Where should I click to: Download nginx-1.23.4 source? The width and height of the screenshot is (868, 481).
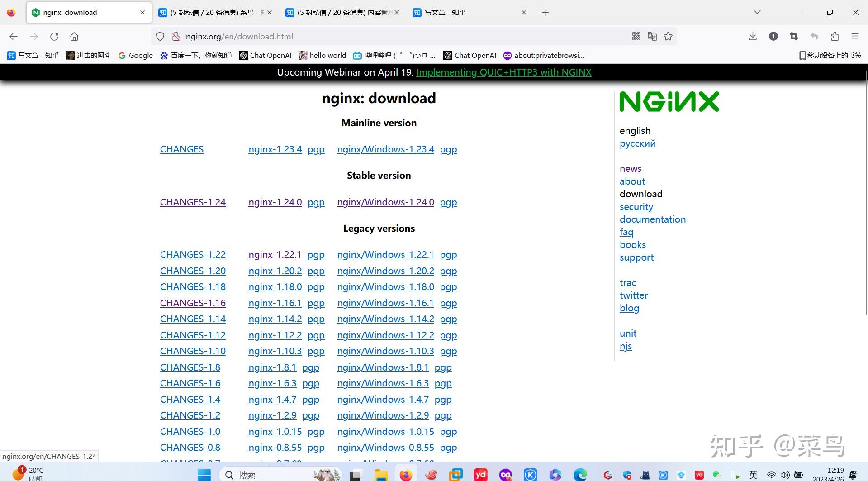tap(275, 149)
